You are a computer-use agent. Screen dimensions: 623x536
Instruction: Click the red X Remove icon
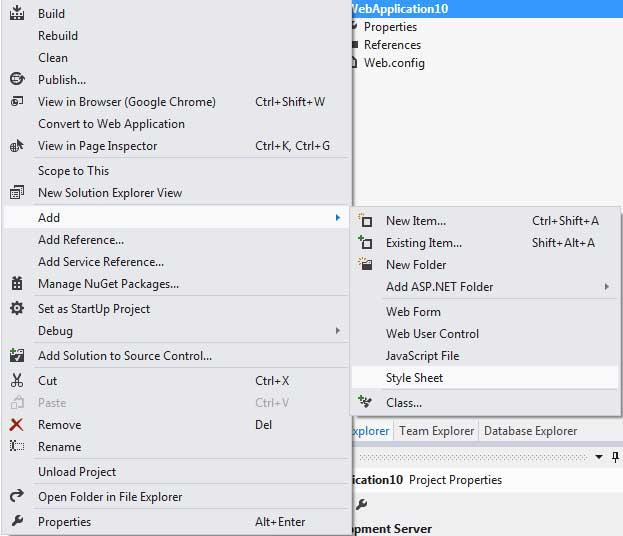tap(16, 424)
